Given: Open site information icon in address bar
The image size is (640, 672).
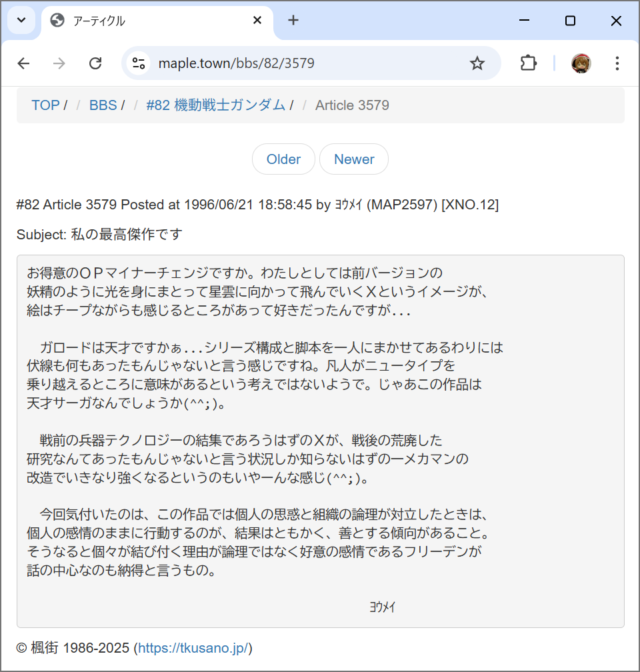Looking at the screenshot, I should click(139, 63).
